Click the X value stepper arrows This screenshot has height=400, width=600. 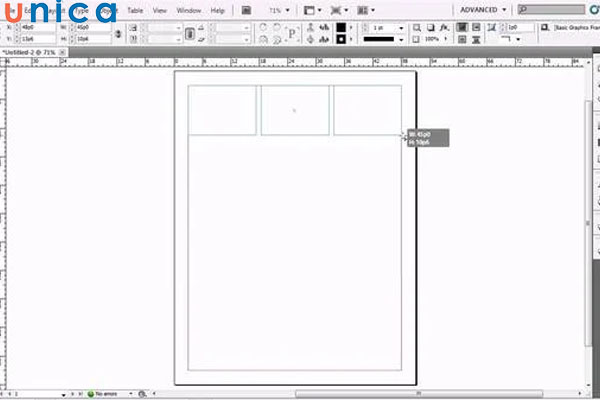[x=17, y=28]
